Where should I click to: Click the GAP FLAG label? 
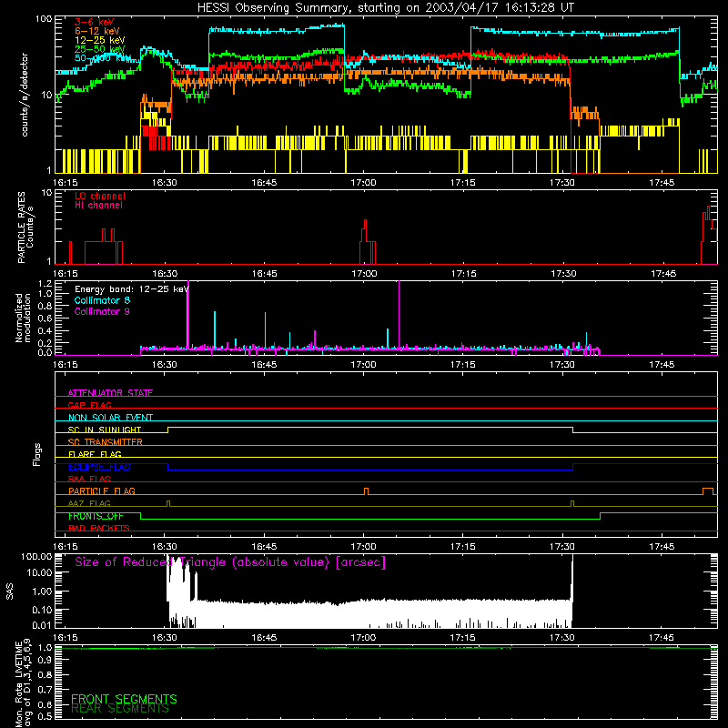(89, 405)
